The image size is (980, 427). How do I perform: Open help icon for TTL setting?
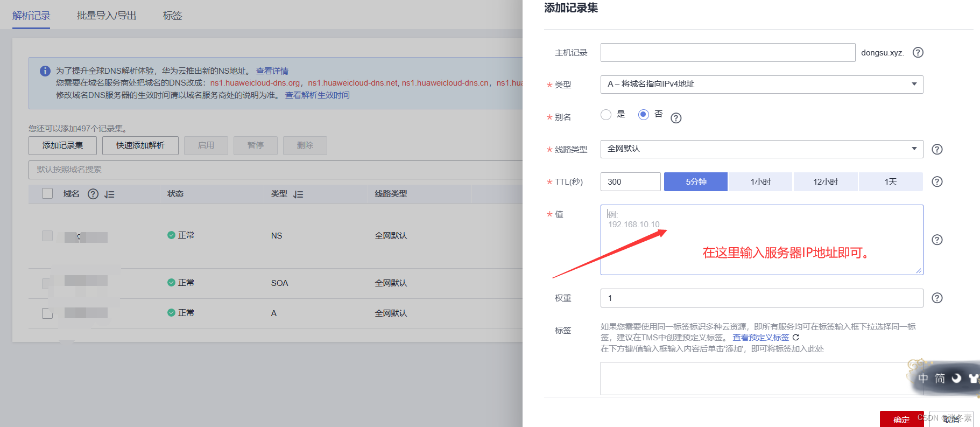point(937,181)
